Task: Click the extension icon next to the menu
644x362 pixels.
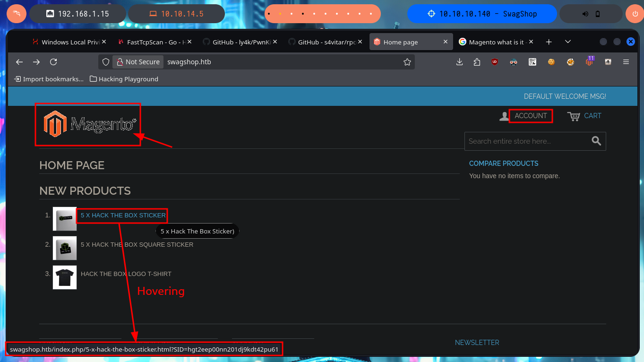Action: (x=608, y=62)
